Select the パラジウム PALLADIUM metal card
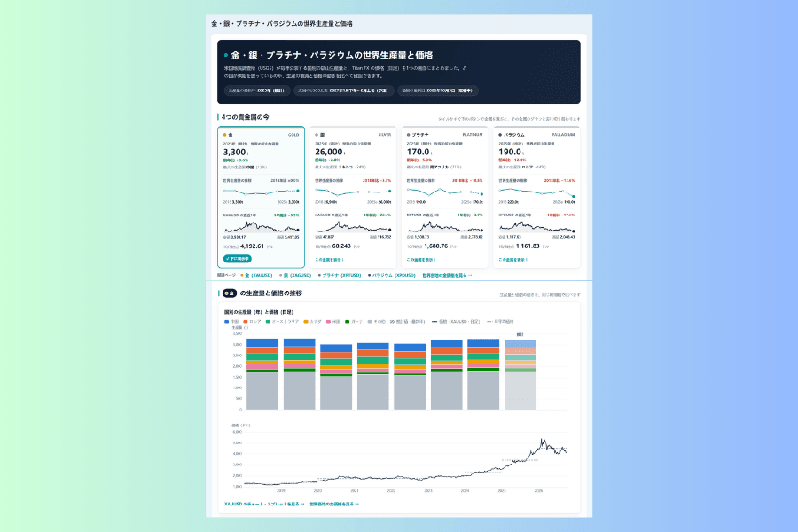The width and height of the screenshot is (798, 532). coord(536,197)
